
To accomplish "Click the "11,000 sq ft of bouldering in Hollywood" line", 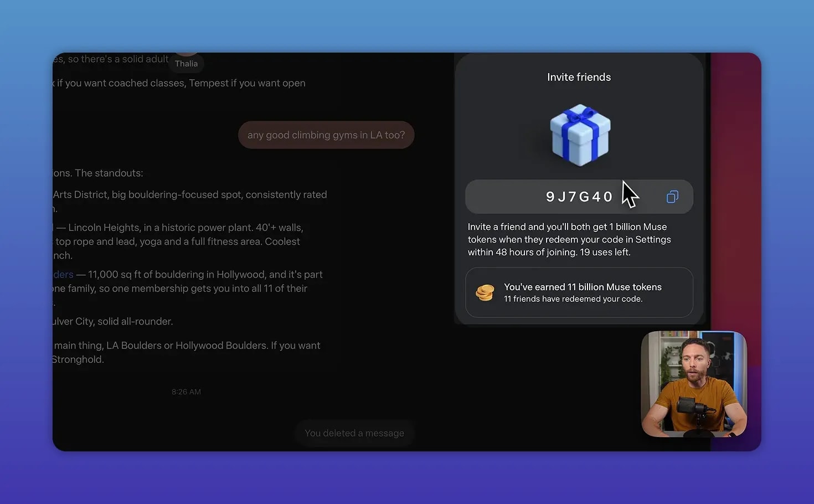I will tap(188, 274).
